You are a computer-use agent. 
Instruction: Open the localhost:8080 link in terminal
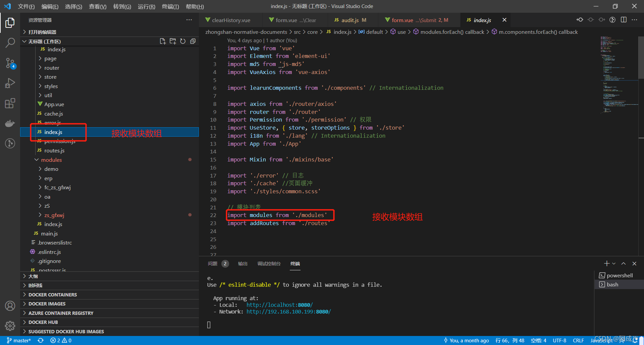[279, 305]
